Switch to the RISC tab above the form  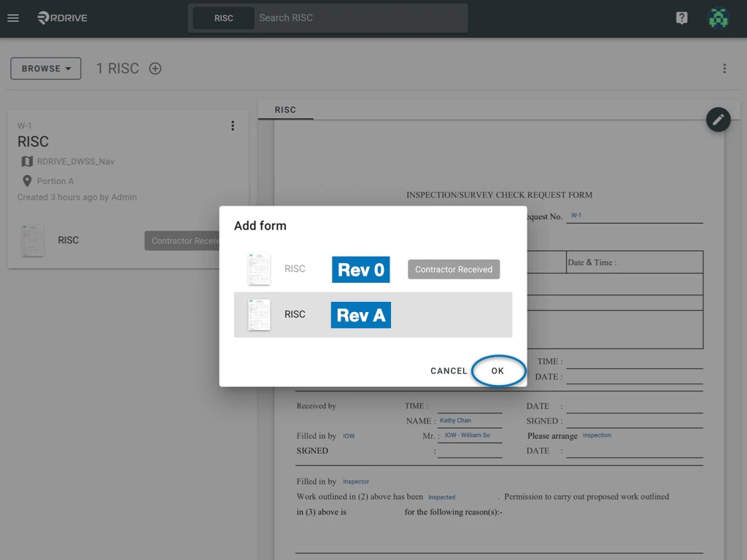point(285,109)
